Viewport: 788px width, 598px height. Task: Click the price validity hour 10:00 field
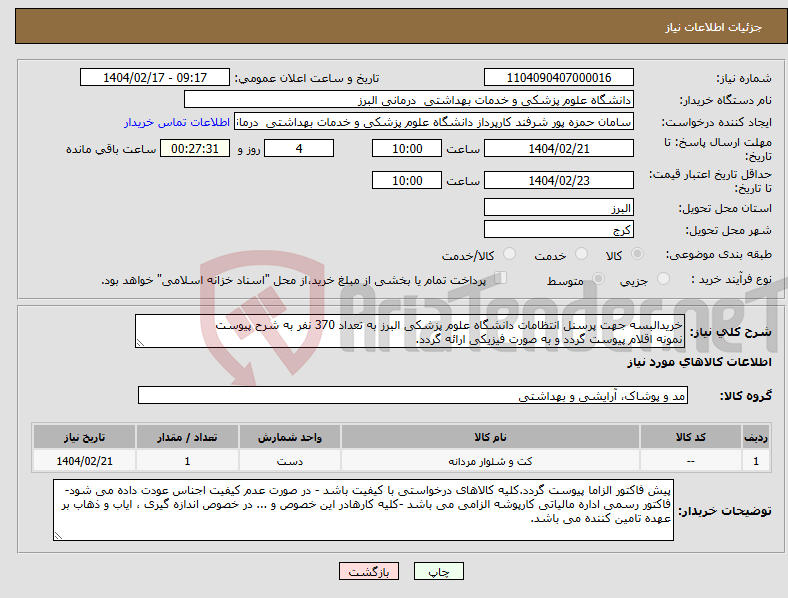(407, 180)
